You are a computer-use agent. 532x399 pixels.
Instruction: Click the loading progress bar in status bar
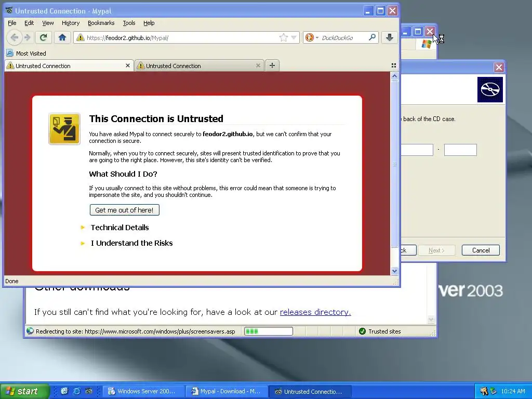(x=269, y=331)
